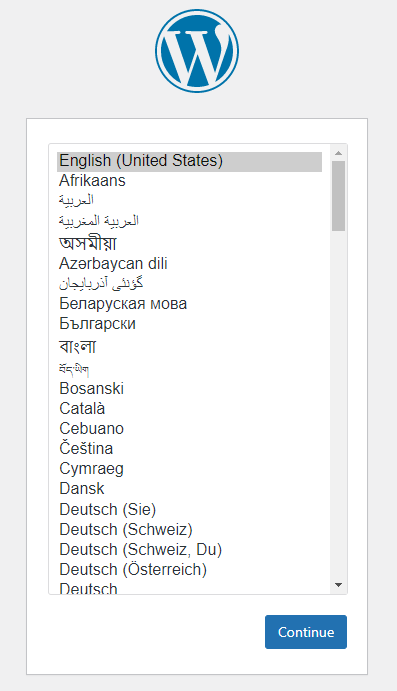Select Cymraeg language option
Image resolution: width=397 pixels, height=691 pixels.
click(189, 469)
